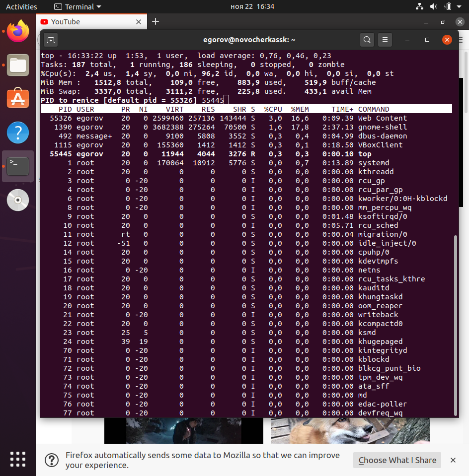Image resolution: width=469 pixels, height=476 pixels.
Task: Click the terminal search icon
Action: point(367,40)
